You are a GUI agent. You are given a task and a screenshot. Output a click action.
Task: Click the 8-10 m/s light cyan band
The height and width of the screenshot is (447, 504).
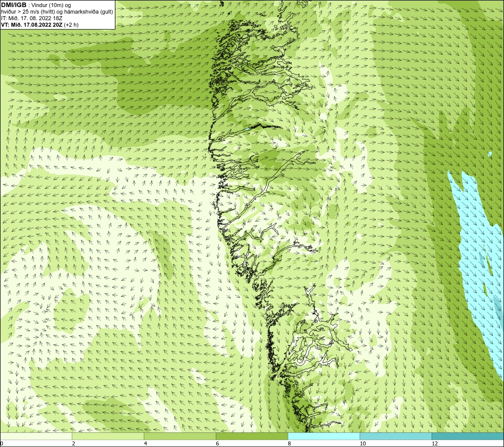click(x=324, y=436)
